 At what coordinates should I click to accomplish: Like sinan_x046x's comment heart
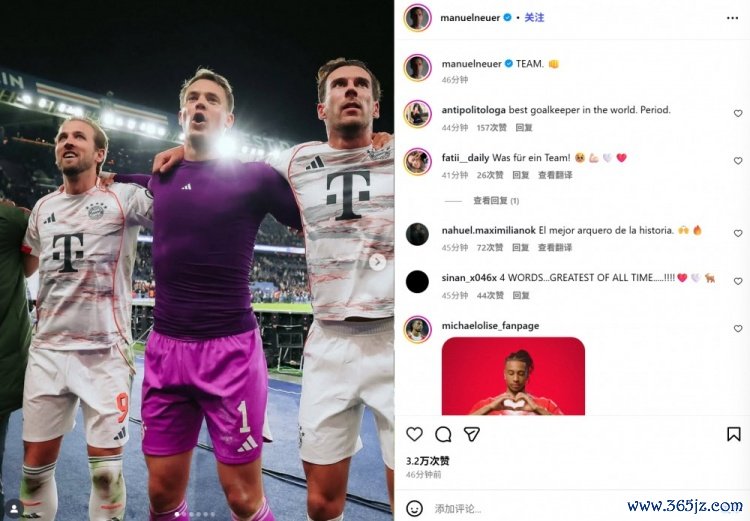click(738, 281)
